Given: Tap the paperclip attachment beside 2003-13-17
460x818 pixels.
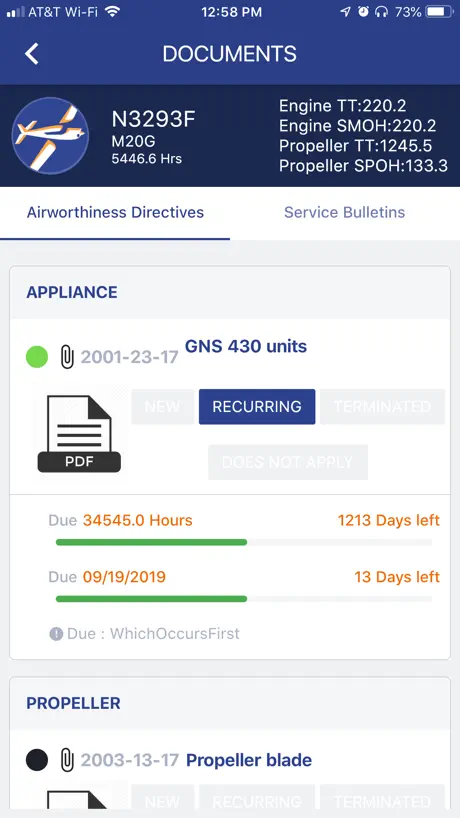Looking at the screenshot, I should 67,760.
